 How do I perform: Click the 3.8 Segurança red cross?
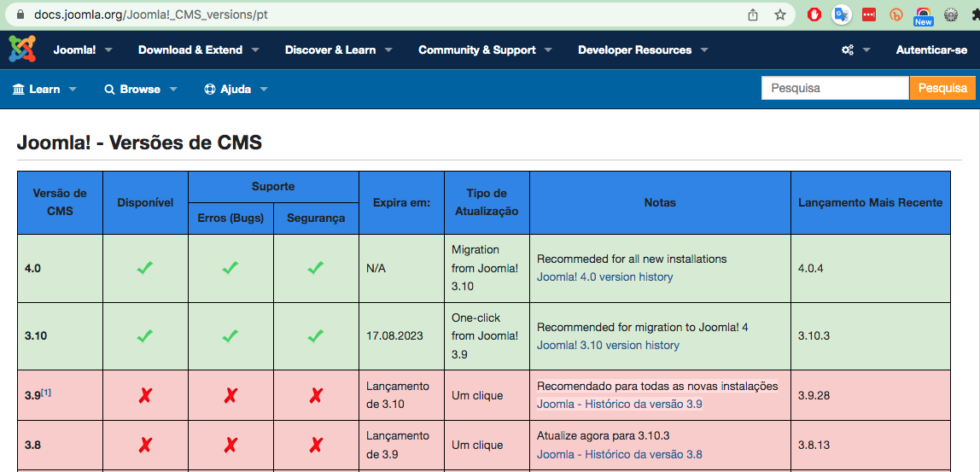click(316, 446)
